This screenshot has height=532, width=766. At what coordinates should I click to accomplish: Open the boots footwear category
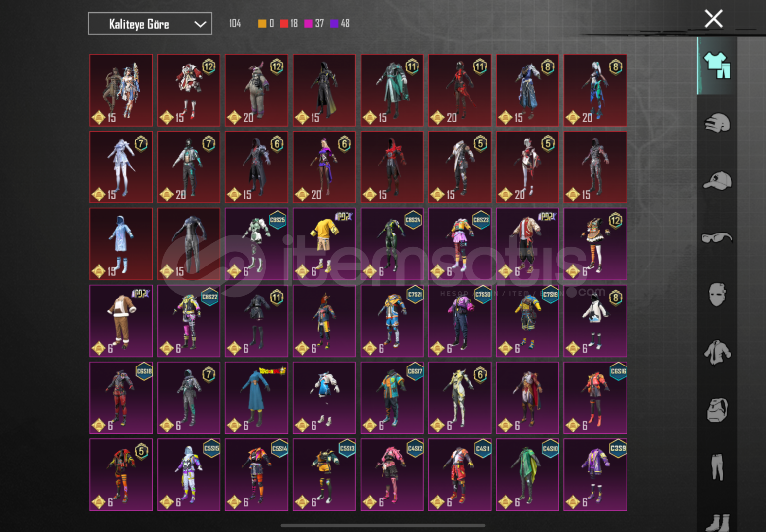(x=717, y=522)
